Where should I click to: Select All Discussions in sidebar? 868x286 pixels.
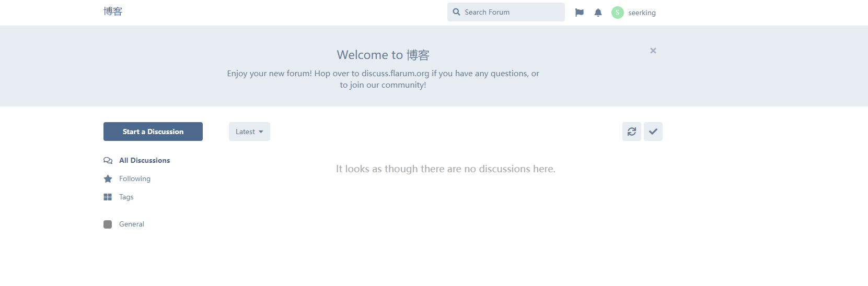pyautogui.click(x=137, y=160)
